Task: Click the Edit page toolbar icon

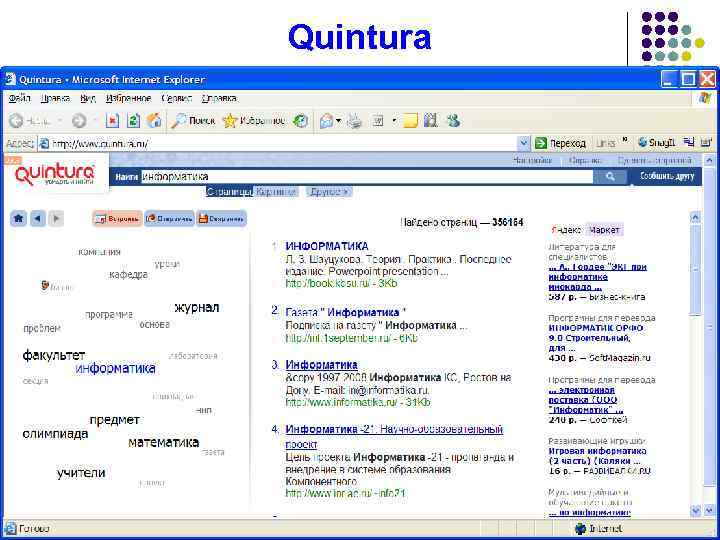Action: 378,121
